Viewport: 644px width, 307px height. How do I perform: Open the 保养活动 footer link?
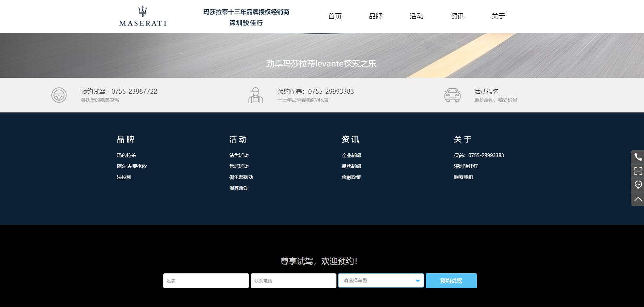pyautogui.click(x=239, y=188)
